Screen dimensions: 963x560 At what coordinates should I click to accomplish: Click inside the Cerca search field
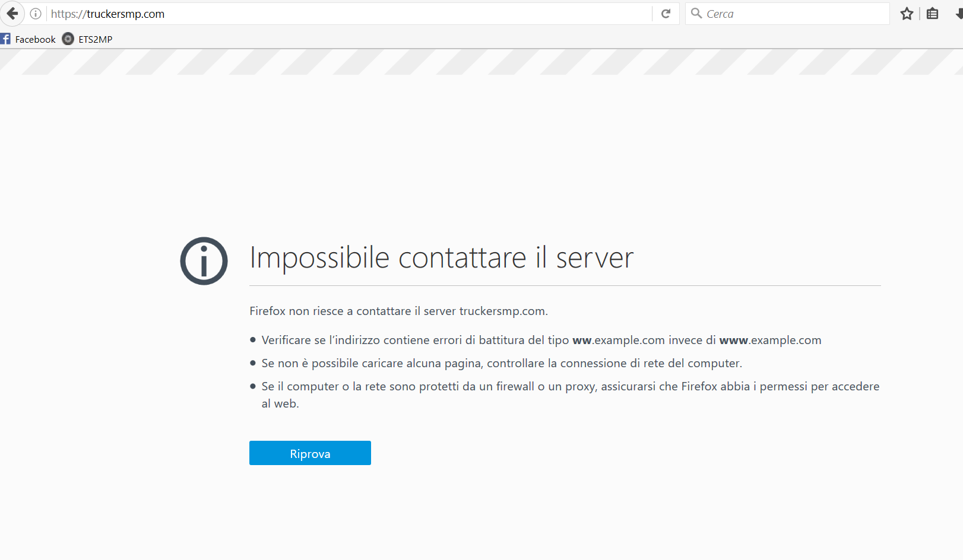796,14
